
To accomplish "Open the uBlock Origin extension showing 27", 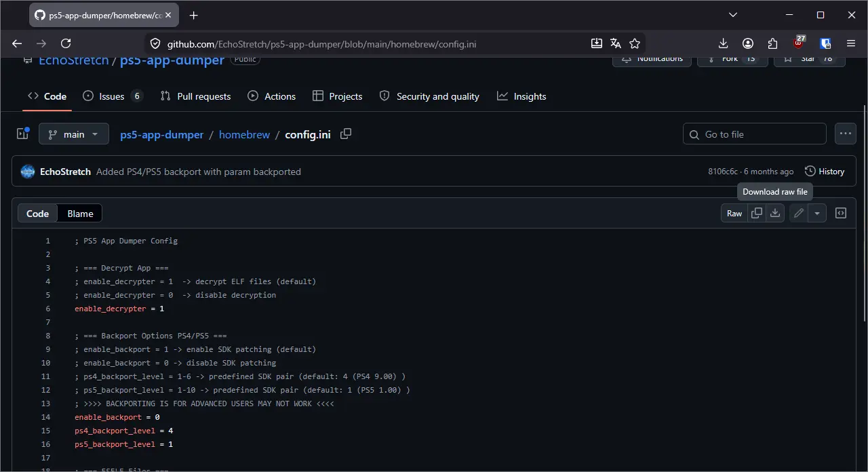I will pos(799,43).
